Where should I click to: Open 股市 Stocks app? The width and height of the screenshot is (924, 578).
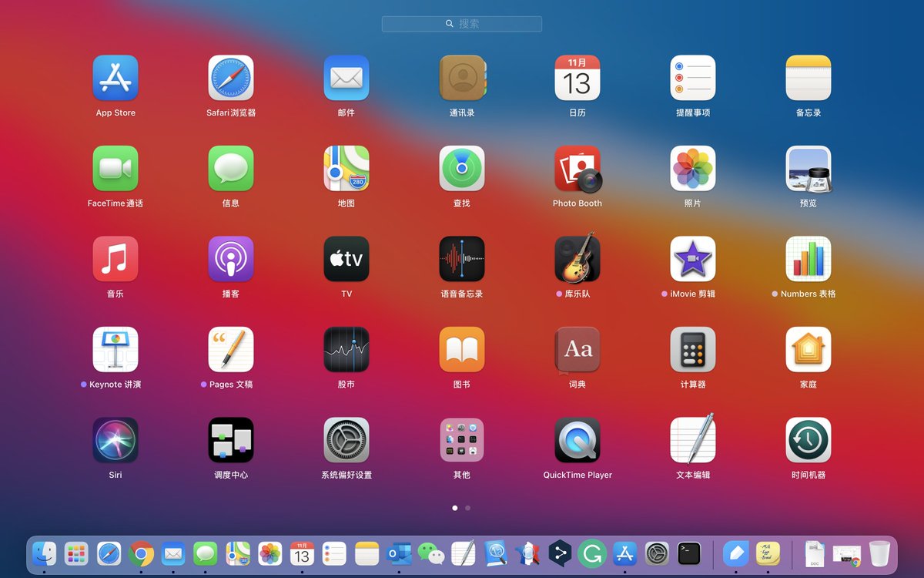click(346, 349)
